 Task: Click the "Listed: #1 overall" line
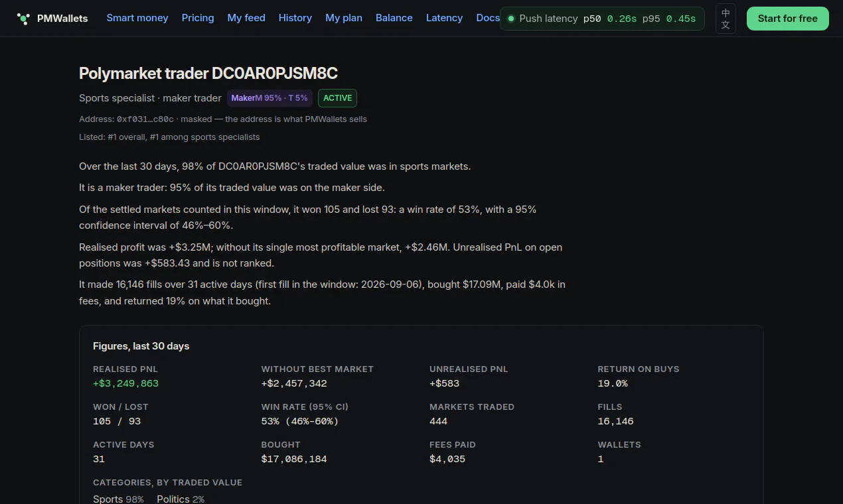pos(169,137)
